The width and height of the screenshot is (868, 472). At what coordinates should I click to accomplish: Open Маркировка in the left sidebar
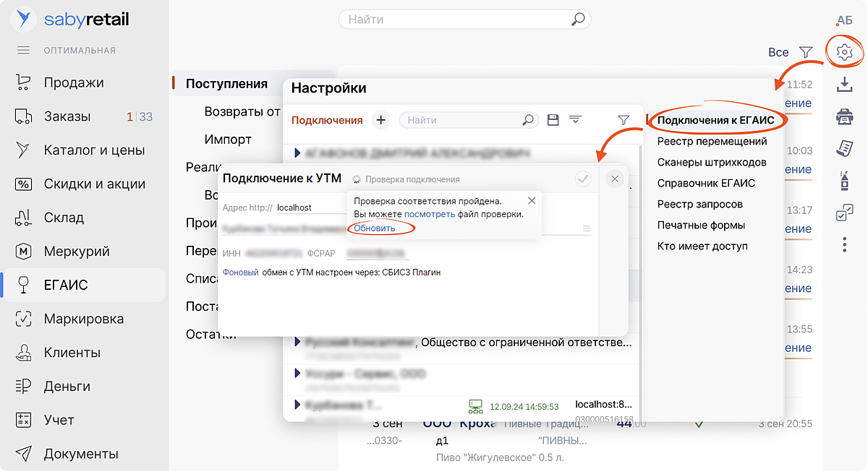click(83, 319)
